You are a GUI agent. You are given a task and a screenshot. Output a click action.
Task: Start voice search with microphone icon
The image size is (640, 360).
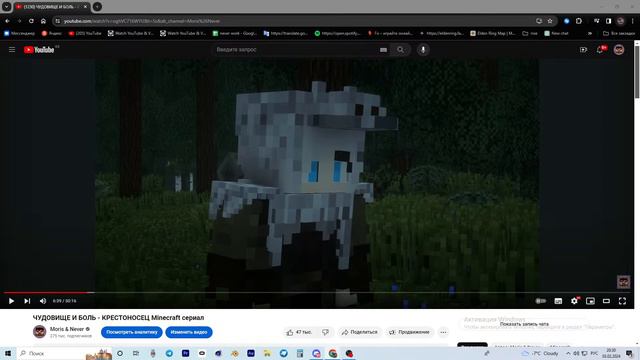[423, 49]
